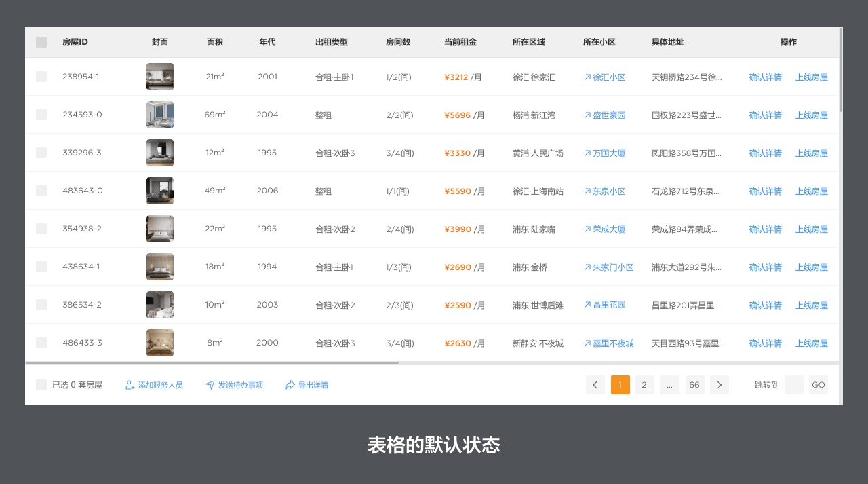Jump to page 66

click(x=695, y=385)
